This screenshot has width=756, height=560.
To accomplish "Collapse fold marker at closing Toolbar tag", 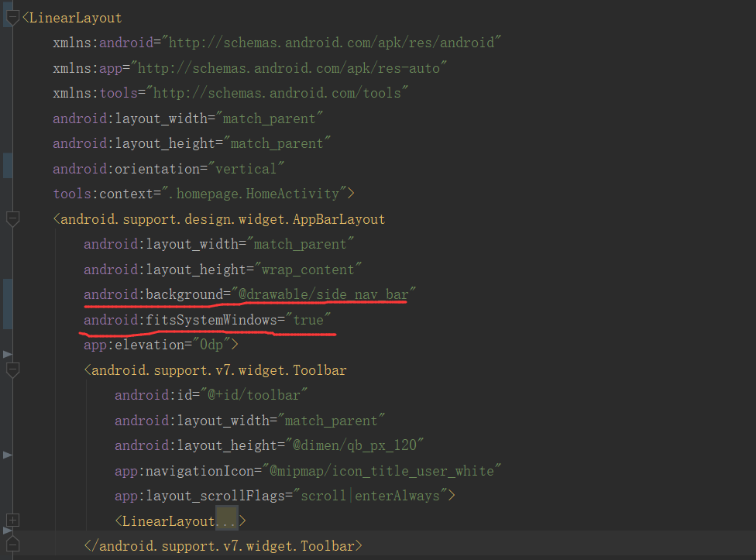I will click(12, 545).
